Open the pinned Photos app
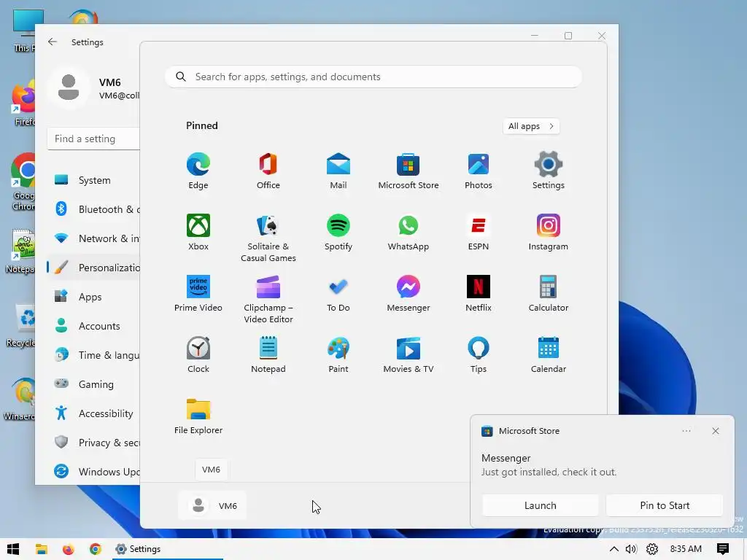747x560 pixels. pos(479,171)
